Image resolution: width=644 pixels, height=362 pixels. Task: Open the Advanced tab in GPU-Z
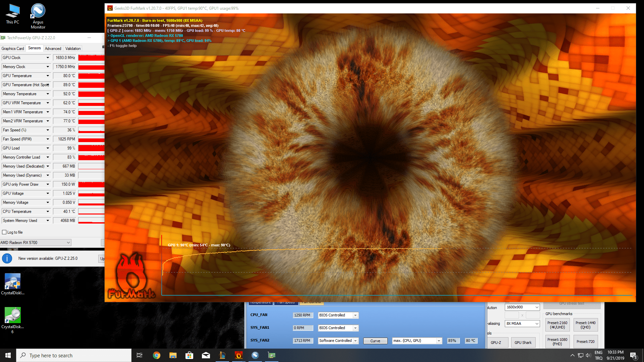(53, 49)
